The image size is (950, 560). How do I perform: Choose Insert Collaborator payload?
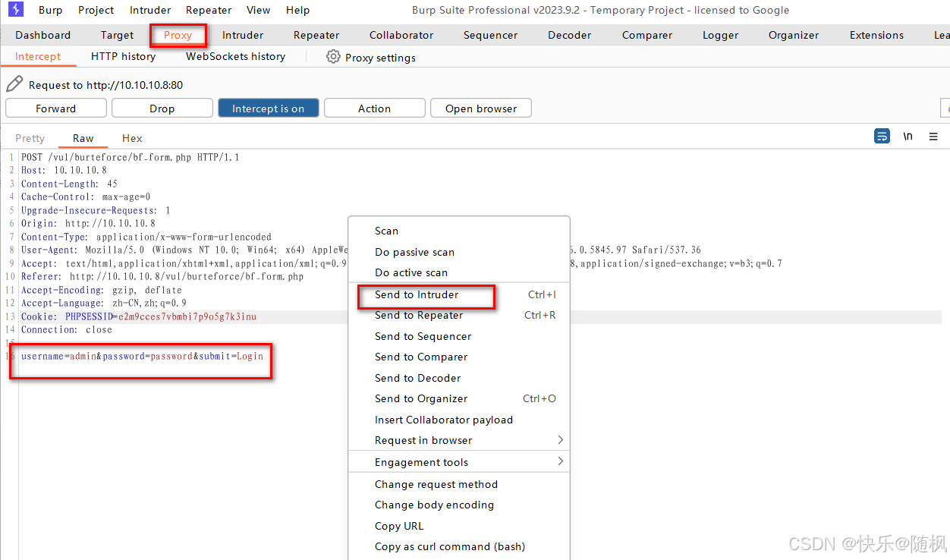459,420
